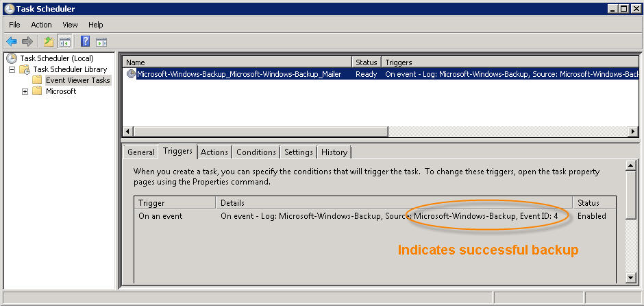Click the Triggers column header in task list

(x=510, y=62)
